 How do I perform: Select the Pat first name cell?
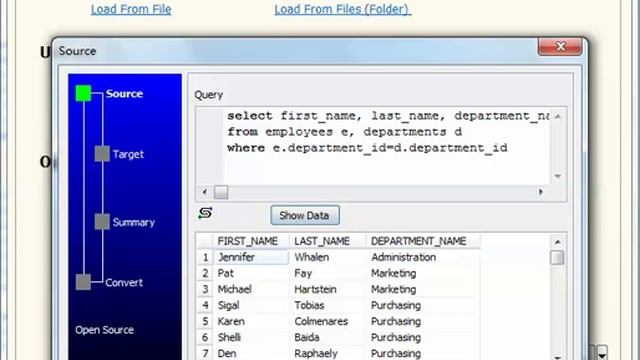click(251, 273)
